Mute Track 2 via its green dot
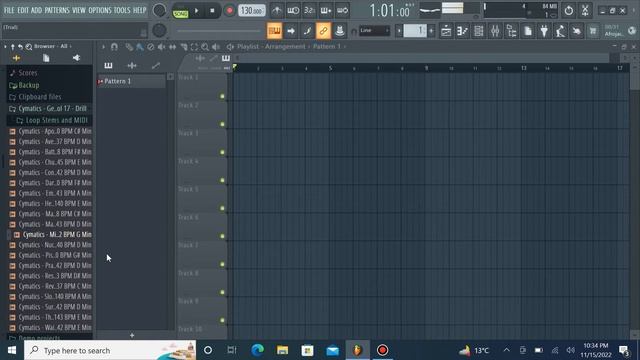The height and width of the screenshot is (360, 640). (222, 124)
